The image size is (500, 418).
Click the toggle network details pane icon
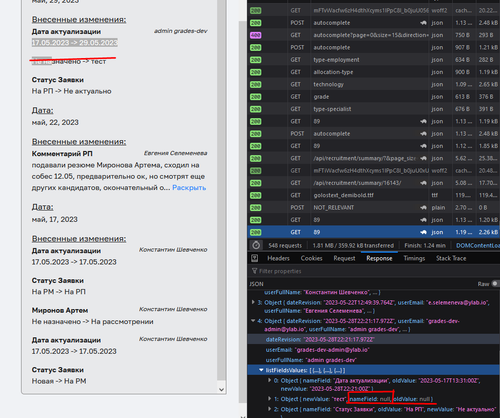[x=255, y=258]
